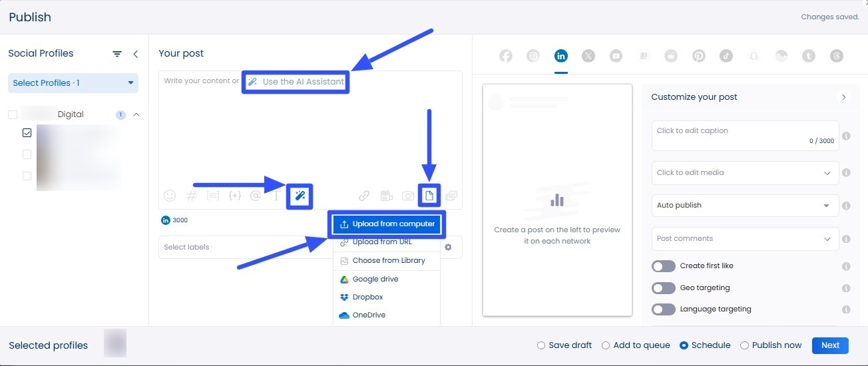
Task: Choose Upload from computer option
Action: (387, 224)
